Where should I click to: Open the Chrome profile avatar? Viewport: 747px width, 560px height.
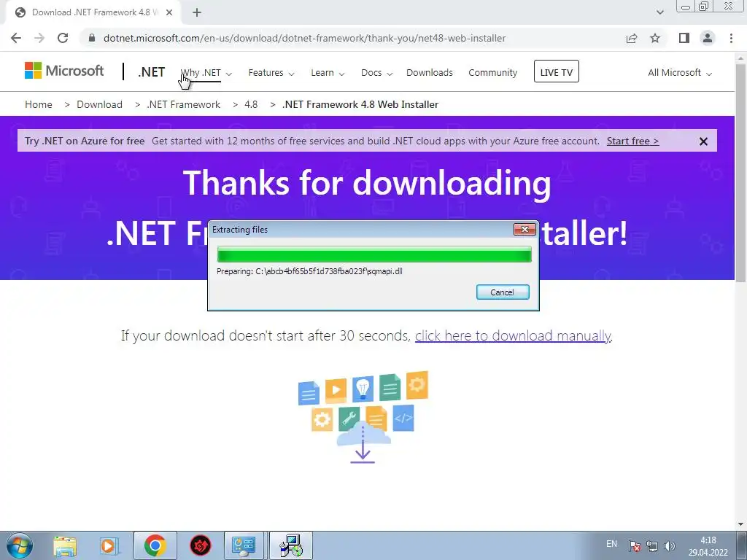708,38
